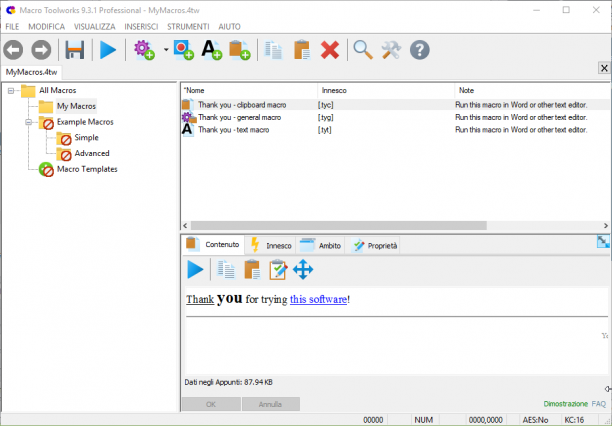Click the [tyc] trigger cell

tap(326, 105)
